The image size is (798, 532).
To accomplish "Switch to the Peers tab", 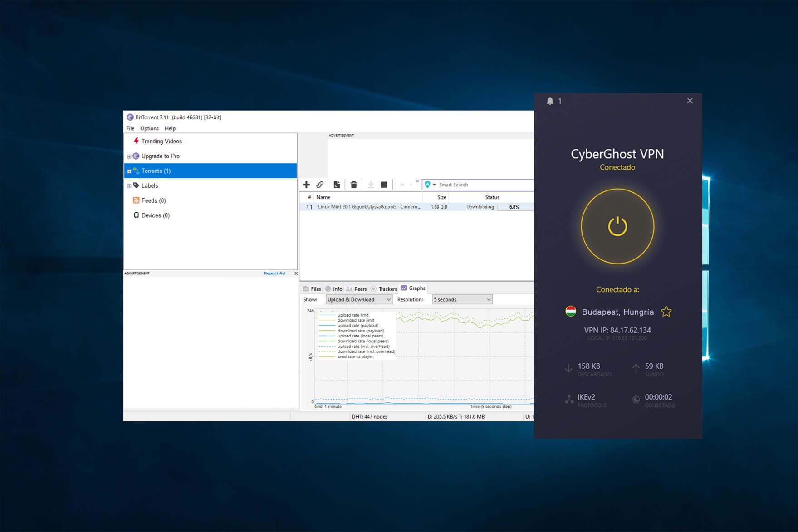I will (x=356, y=289).
